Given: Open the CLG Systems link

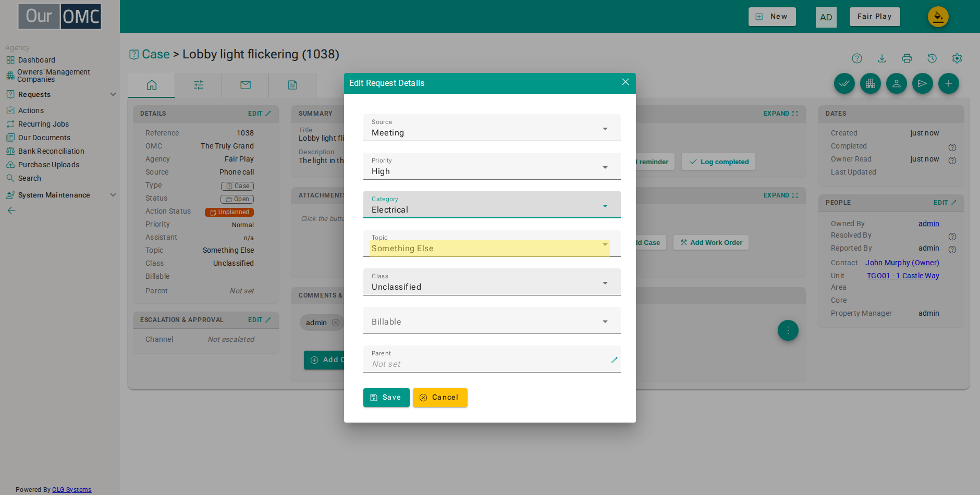Looking at the screenshot, I should 71,490.
